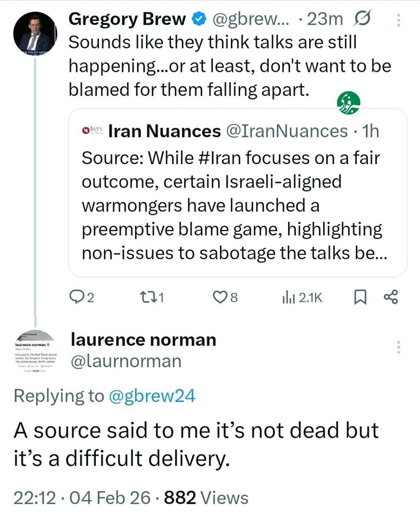Click the green circular watermark logo
This screenshot has height=520, width=420.
pos(349,103)
